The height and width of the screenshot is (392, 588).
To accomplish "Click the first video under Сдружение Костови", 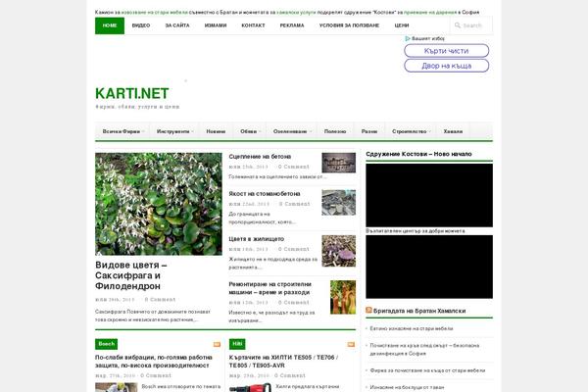I will pos(429,195).
